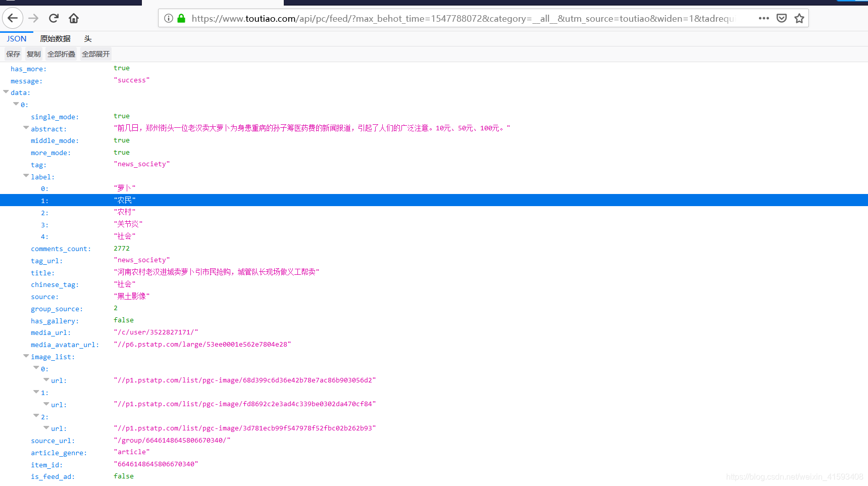Toggle the url twisty ending in b262b93
Image resolution: width=868 pixels, height=486 pixels.
[x=46, y=428]
